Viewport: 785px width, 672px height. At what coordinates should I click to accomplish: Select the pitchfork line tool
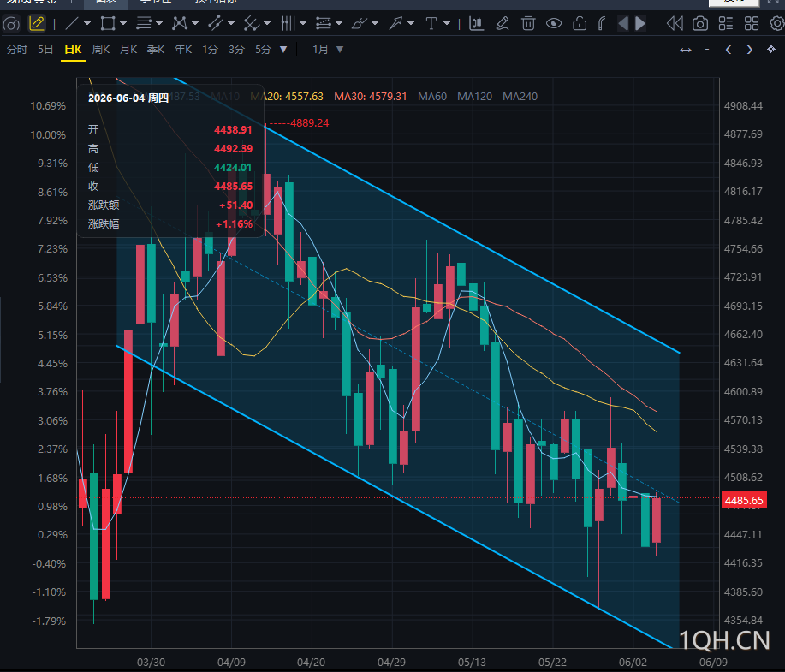pos(252,23)
